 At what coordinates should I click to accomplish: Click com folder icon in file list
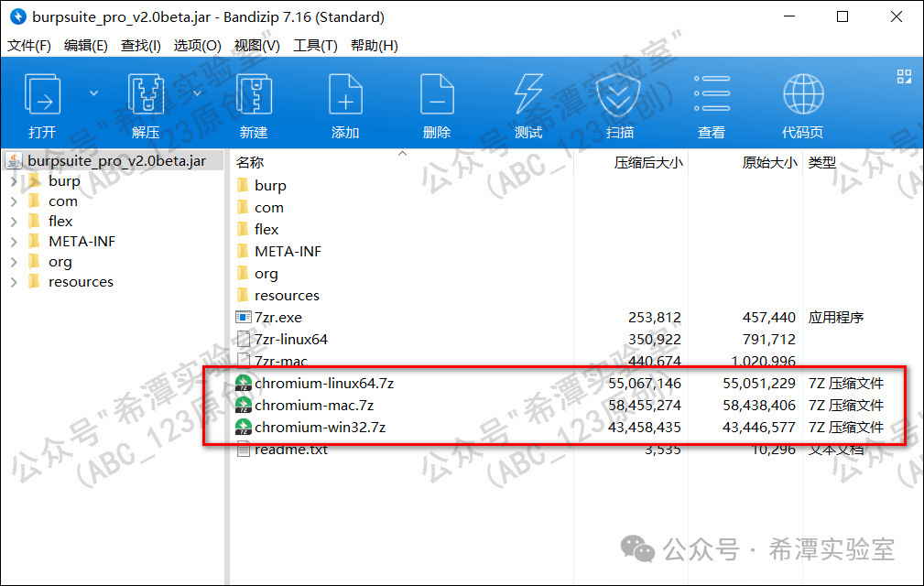tap(243, 207)
